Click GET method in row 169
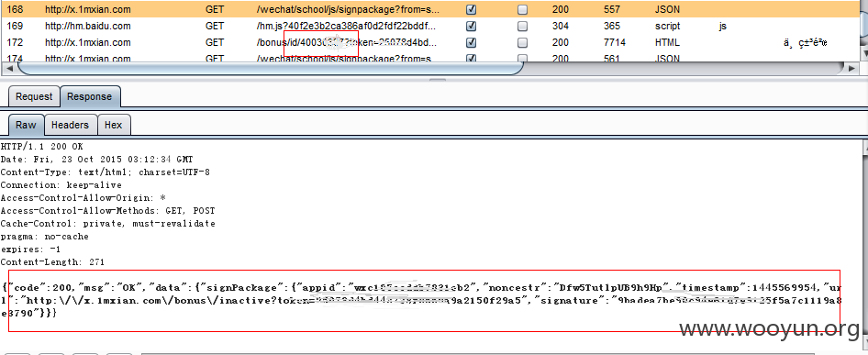 (214, 26)
